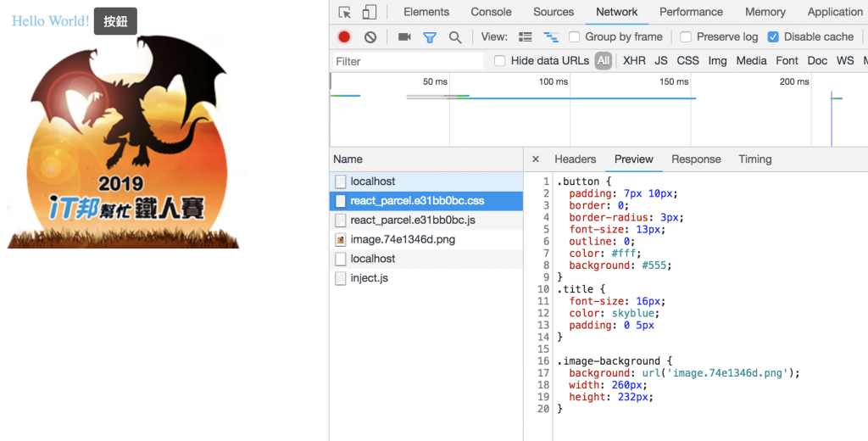Filter requests by Doc
The width and height of the screenshot is (868, 441).
[x=817, y=61]
